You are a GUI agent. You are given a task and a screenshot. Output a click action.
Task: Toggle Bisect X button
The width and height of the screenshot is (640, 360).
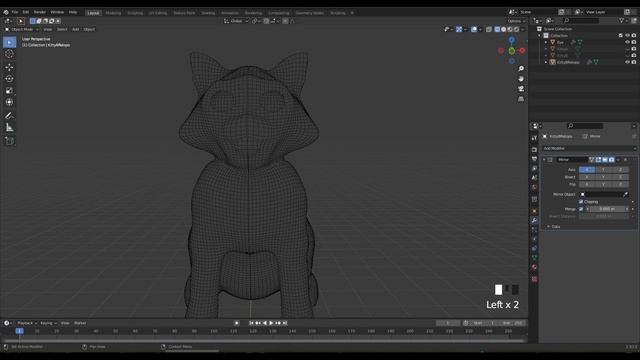click(587, 177)
